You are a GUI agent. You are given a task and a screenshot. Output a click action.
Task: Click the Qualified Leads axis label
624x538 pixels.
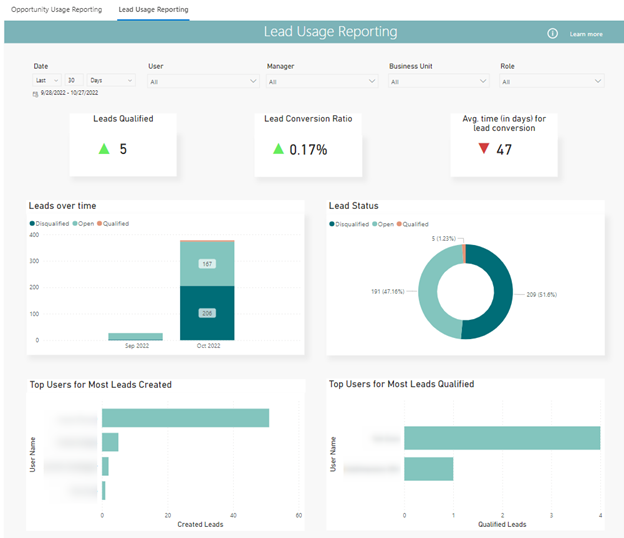pos(502,524)
